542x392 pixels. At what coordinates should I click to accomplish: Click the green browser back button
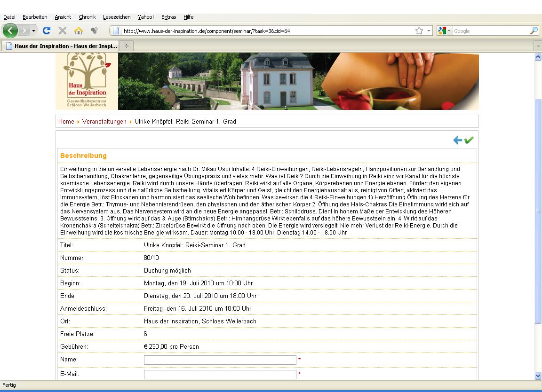tap(10, 31)
